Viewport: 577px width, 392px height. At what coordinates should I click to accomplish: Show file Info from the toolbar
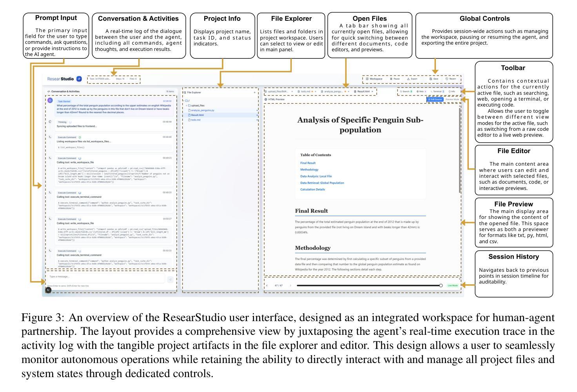pyautogui.click(x=452, y=92)
